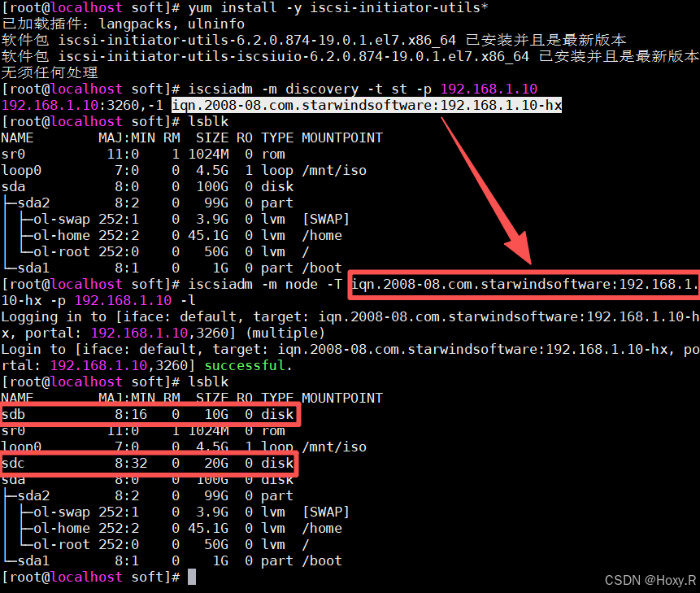Click the package name containing 'iscsiuio'
The image size is (700, 593).
(x=293, y=56)
